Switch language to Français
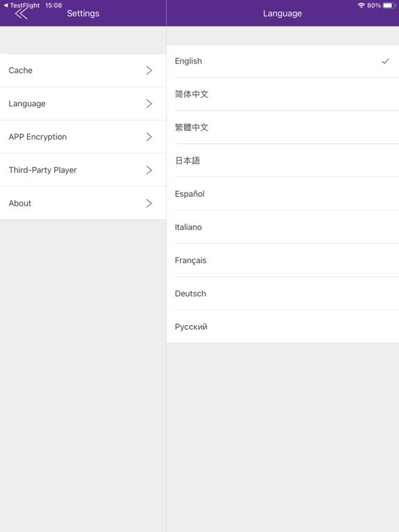The width and height of the screenshot is (399, 532). pos(283,260)
